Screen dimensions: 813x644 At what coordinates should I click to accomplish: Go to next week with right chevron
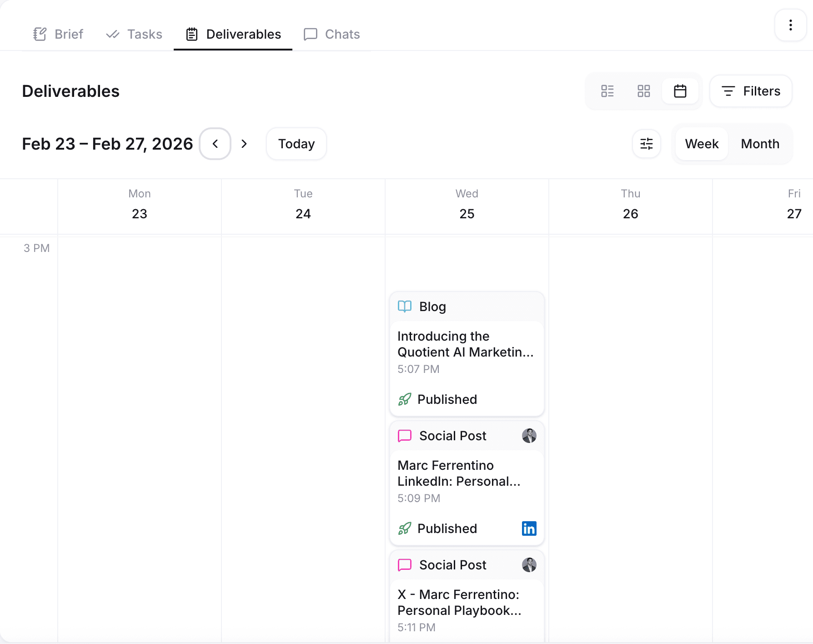(x=244, y=144)
